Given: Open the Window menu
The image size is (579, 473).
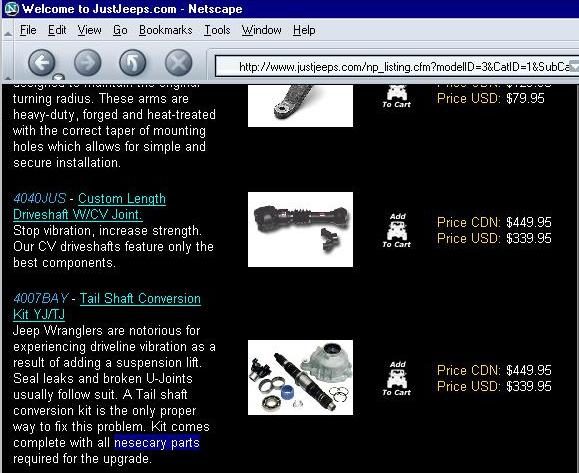Looking at the screenshot, I should coord(261,30).
